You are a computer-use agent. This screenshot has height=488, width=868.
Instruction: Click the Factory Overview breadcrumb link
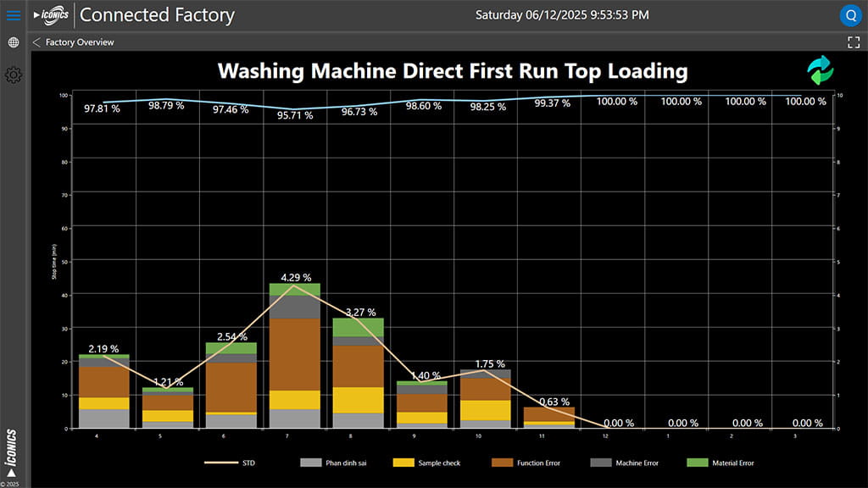click(80, 42)
